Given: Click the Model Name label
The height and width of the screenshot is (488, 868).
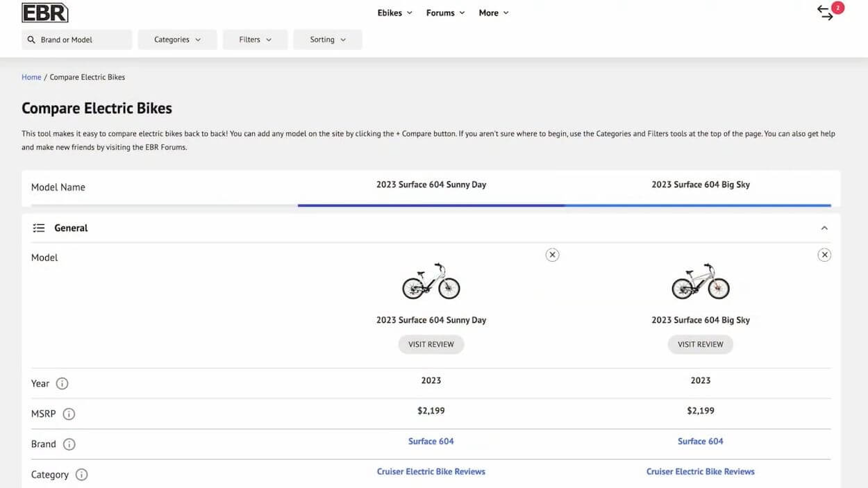Looking at the screenshot, I should [58, 187].
